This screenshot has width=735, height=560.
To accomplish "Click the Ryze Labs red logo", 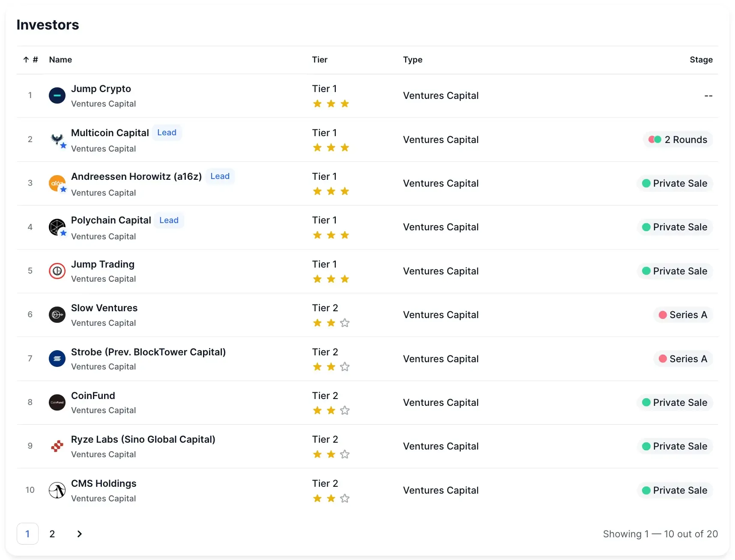I will point(57,446).
